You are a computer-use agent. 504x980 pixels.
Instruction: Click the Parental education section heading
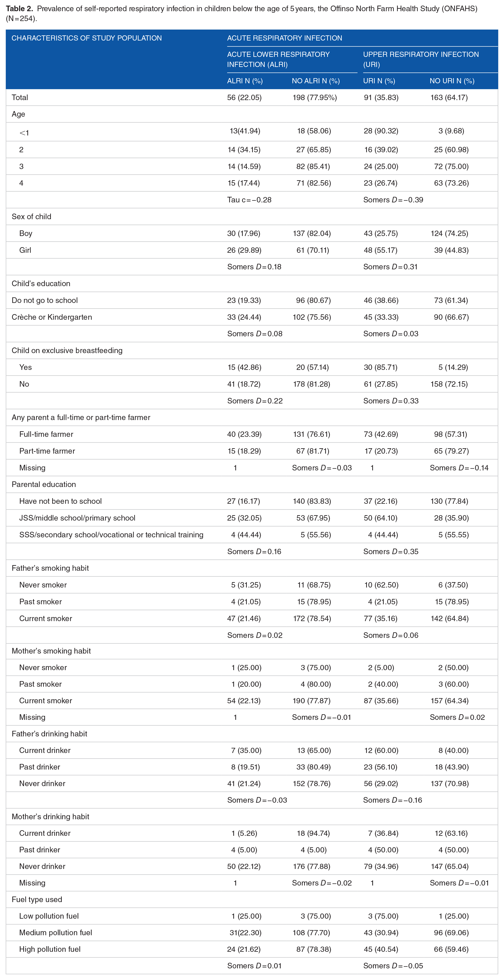click(x=44, y=484)
